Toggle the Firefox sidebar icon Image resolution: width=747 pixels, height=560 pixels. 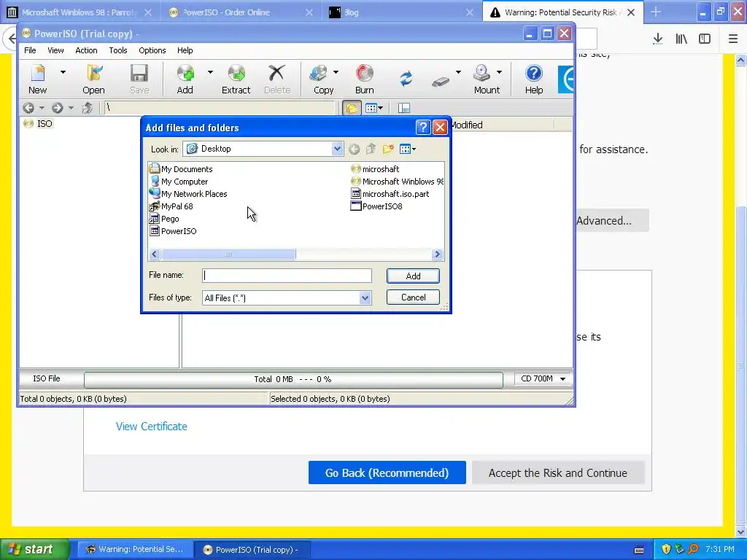click(705, 39)
